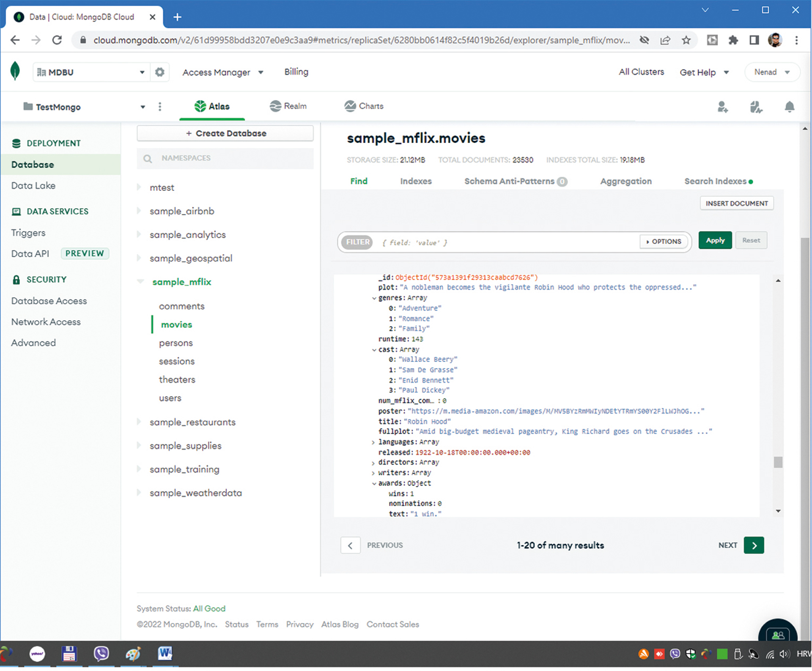Image resolution: width=812 pixels, height=671 pixels.
Task: Click the project activity feed icon
Action: pyautogui.click(x=756, y=107)
